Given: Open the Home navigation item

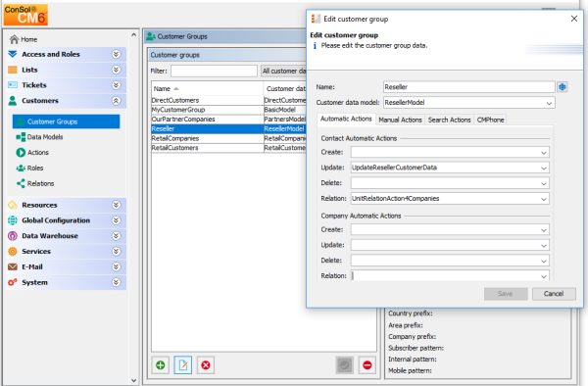Looking at the screenshot, I should (24, 39).
